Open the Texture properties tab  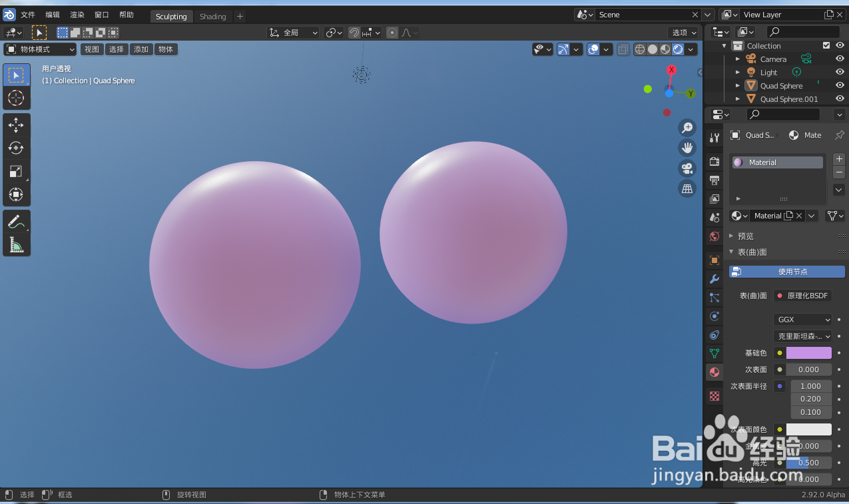pos(714,396)
